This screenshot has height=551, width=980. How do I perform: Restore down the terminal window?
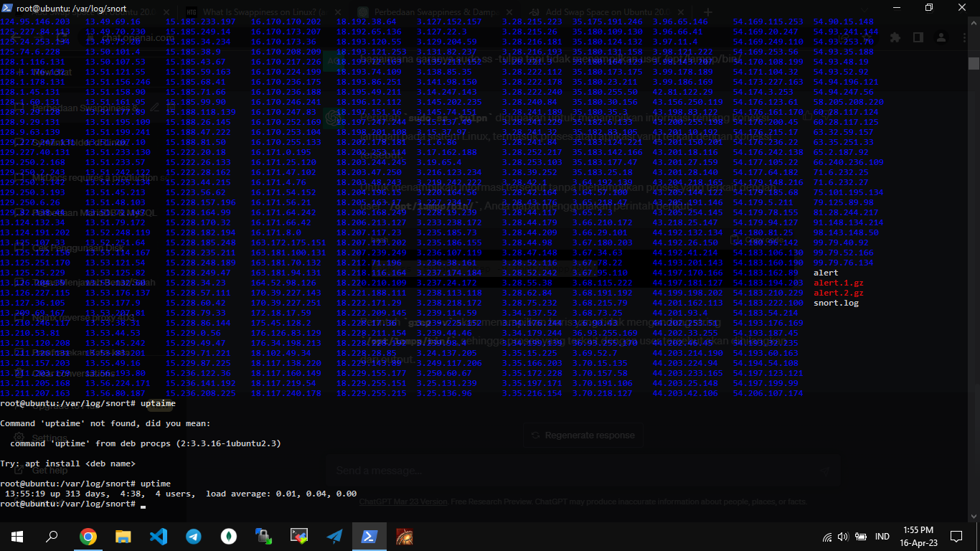pyautogui.click(x=928, y=8)
